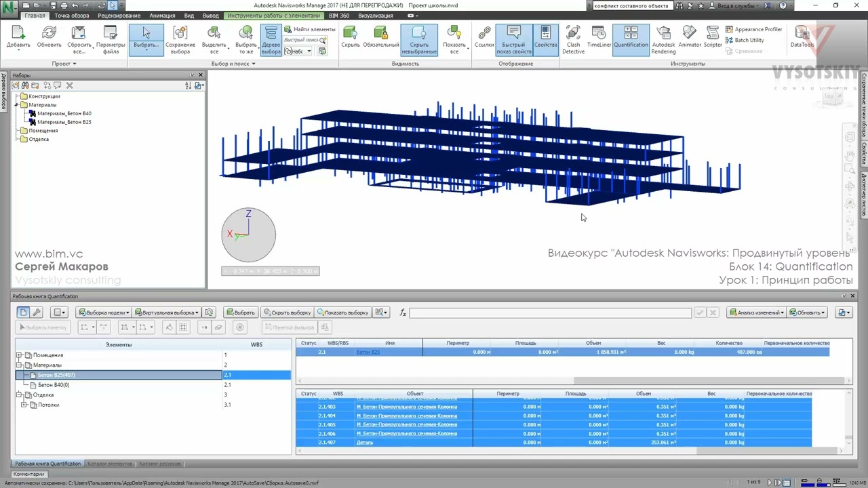This screenshot has width=868, height=488.
Task: Launch the TimeLiner tool
Action: pos(599,39)
